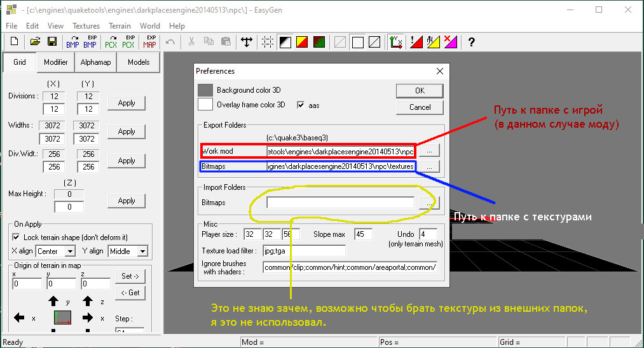Open a file with the folder icon

[36, 41]
